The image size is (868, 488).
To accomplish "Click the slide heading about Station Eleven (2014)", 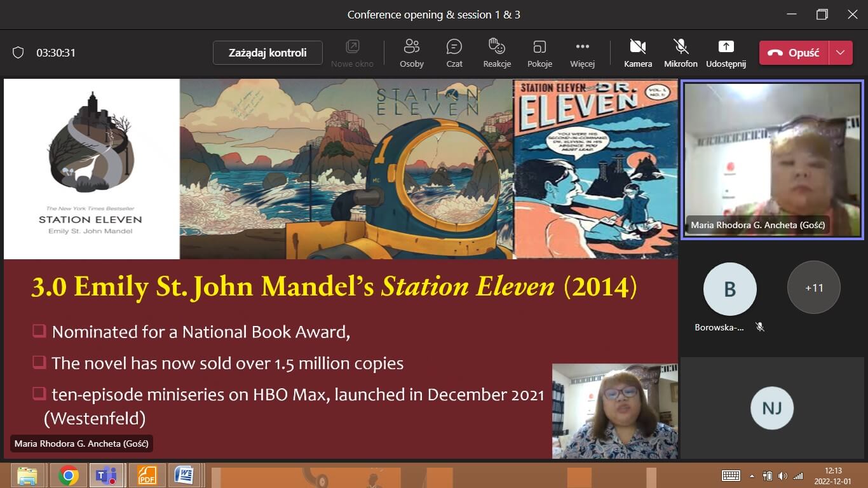I will tap(334, 287).
